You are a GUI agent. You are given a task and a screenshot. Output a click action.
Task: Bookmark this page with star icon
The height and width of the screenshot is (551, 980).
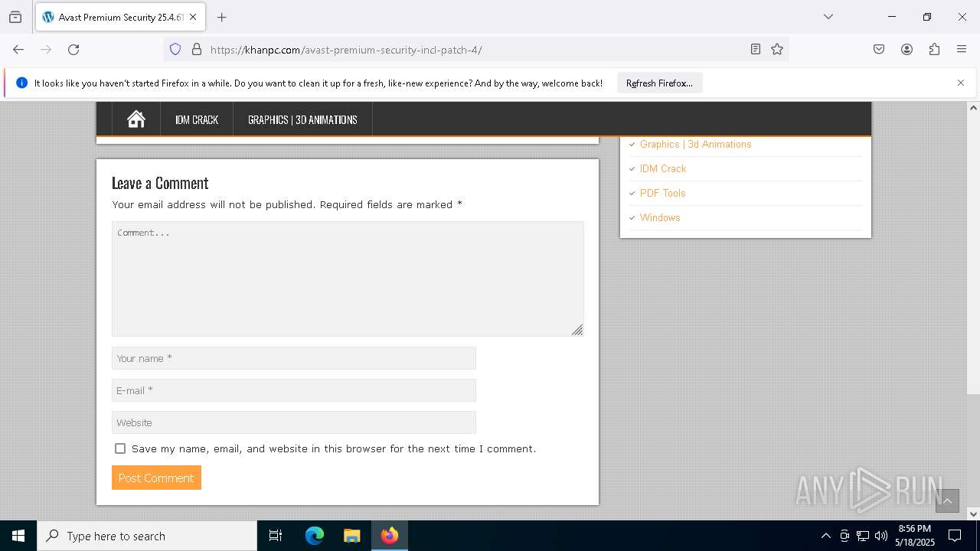[777, 49]
